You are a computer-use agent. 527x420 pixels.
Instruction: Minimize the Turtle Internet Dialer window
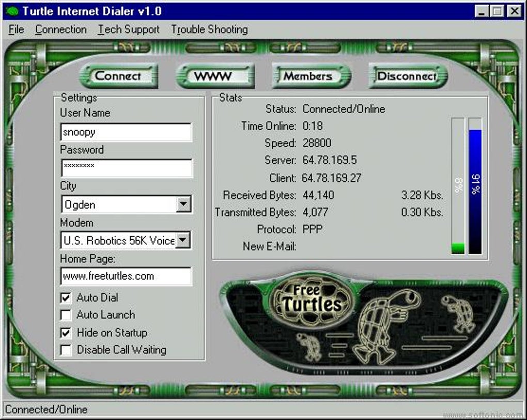[482, 11]
